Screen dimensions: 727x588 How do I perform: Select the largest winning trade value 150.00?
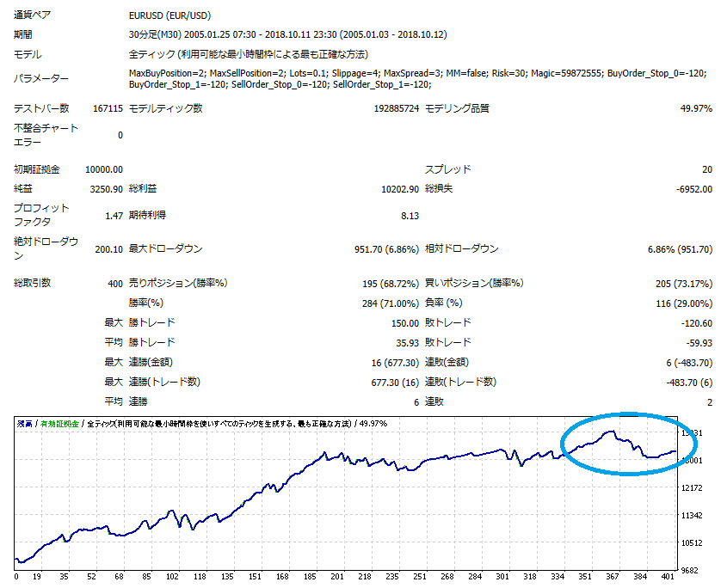pos(405,324)
